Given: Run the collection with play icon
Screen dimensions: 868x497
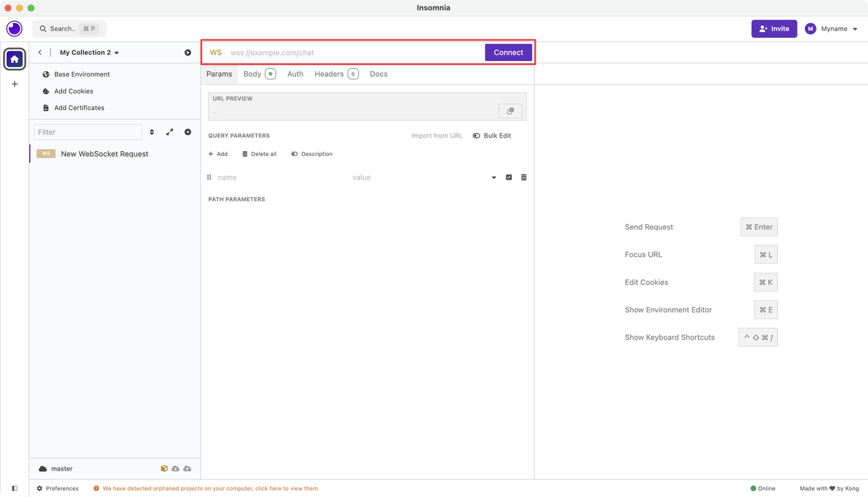Looking at the screenshot, I should pos(188,52).
